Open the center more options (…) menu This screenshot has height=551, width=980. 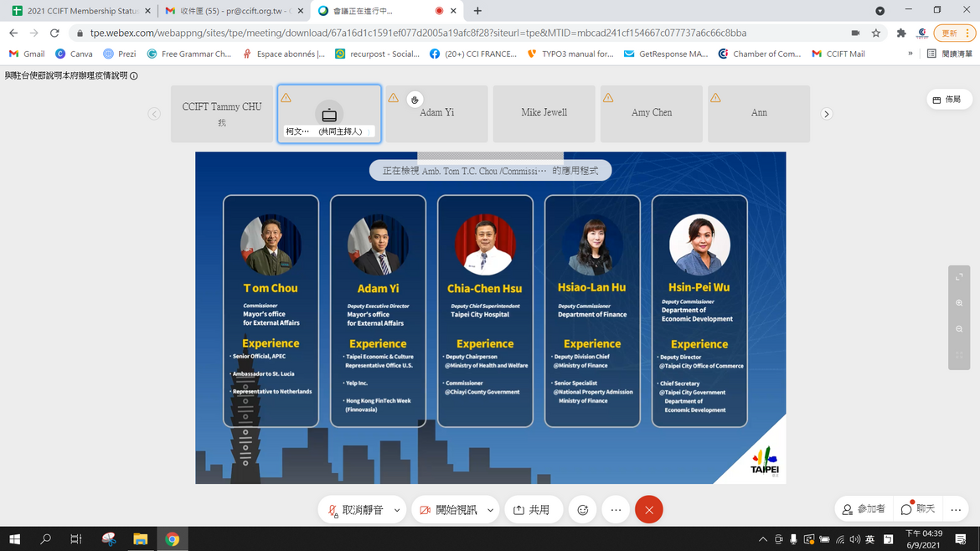[x=616, y=510]
